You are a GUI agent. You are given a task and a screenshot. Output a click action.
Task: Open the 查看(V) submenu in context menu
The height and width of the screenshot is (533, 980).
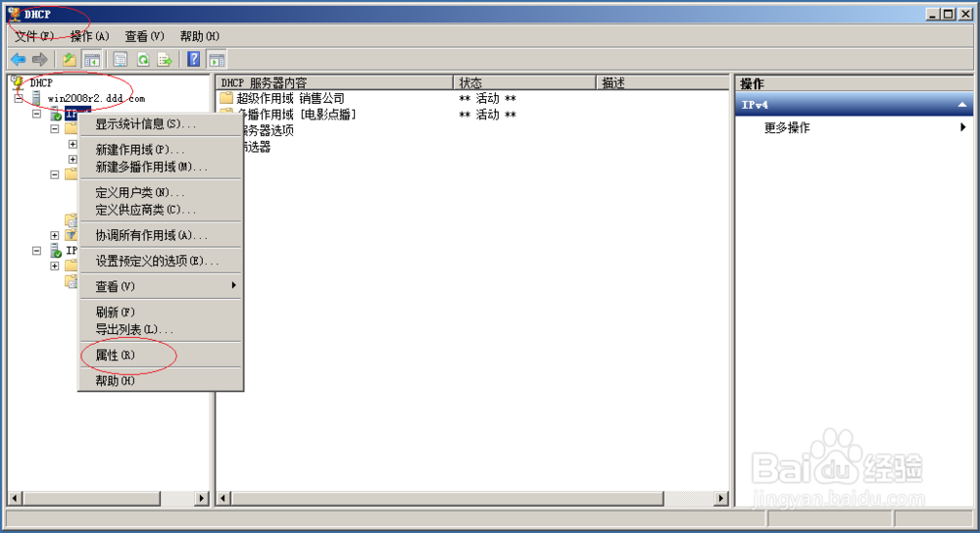pyautogui.click(x=162, y=286)
